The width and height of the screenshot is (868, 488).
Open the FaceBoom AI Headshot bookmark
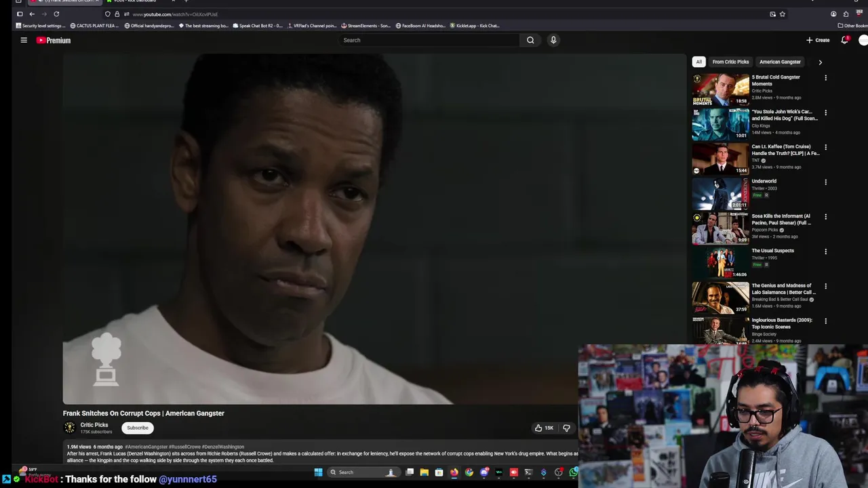[x=420, y=26]
